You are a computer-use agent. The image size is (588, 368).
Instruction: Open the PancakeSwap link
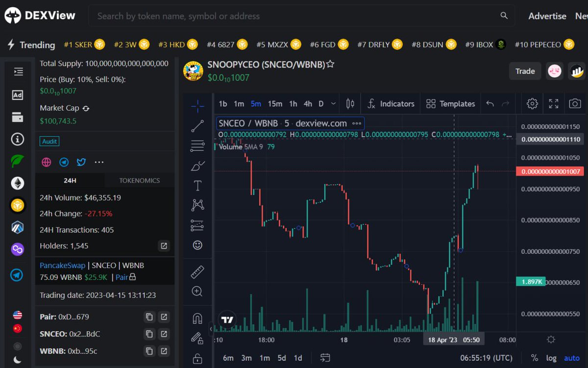tap(62, 265)
